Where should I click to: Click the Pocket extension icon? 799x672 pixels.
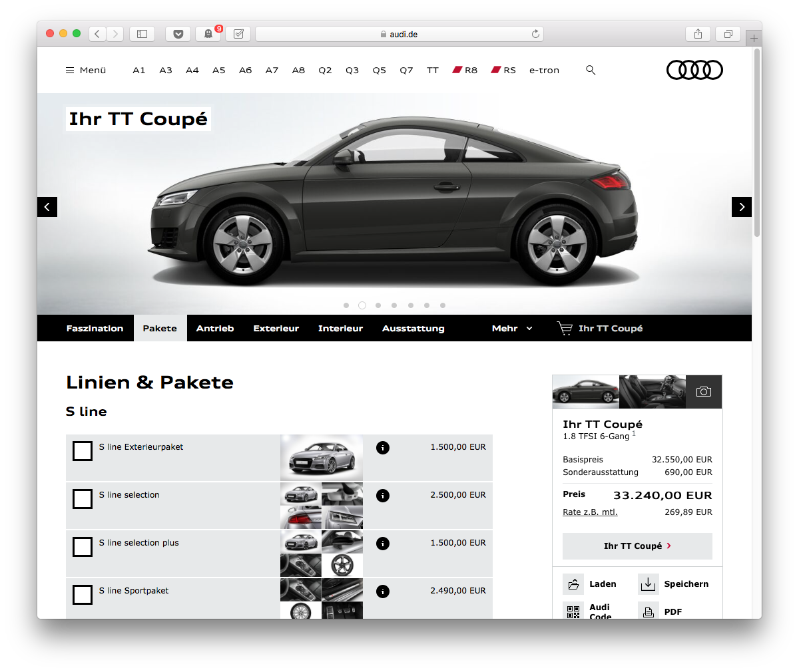(x=178, y=34)
